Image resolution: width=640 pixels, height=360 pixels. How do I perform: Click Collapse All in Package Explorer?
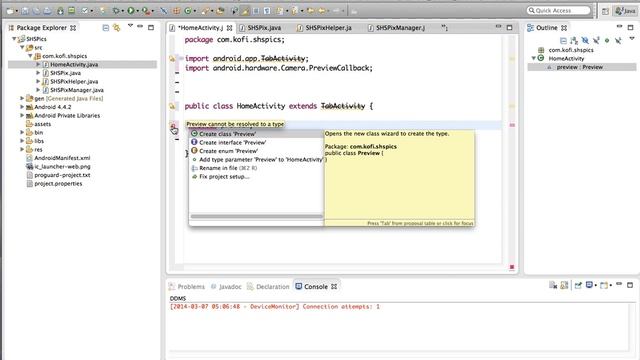coord(106,28)
